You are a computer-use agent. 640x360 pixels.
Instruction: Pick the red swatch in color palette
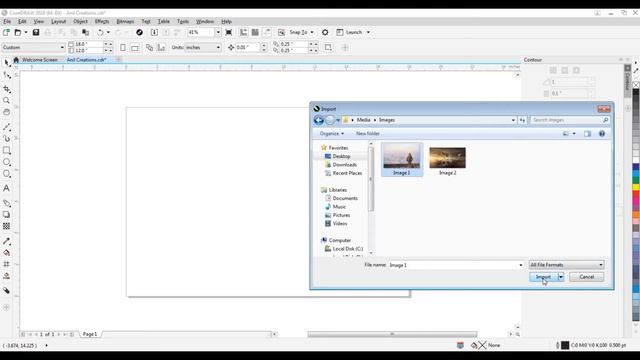636,194
